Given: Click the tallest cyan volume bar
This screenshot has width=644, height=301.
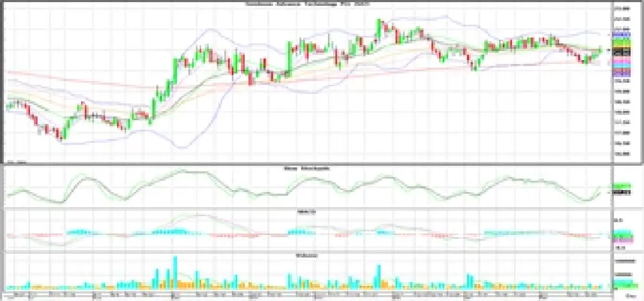Looking at the screenshot, I should click(175, 271).
